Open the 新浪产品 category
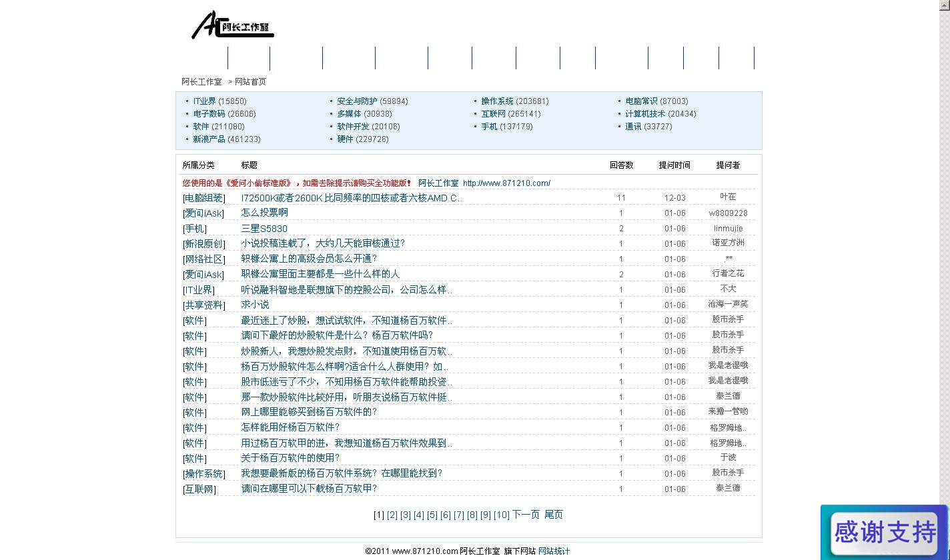The height and width of the screenshot is (560, 950). pyautogui.click(x=209, y=139)
